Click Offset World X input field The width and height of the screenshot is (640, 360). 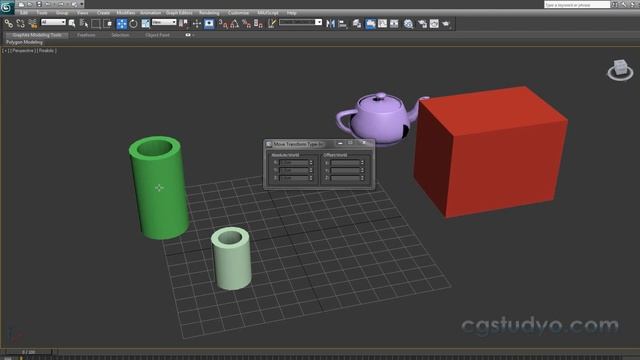click(345, 162)
